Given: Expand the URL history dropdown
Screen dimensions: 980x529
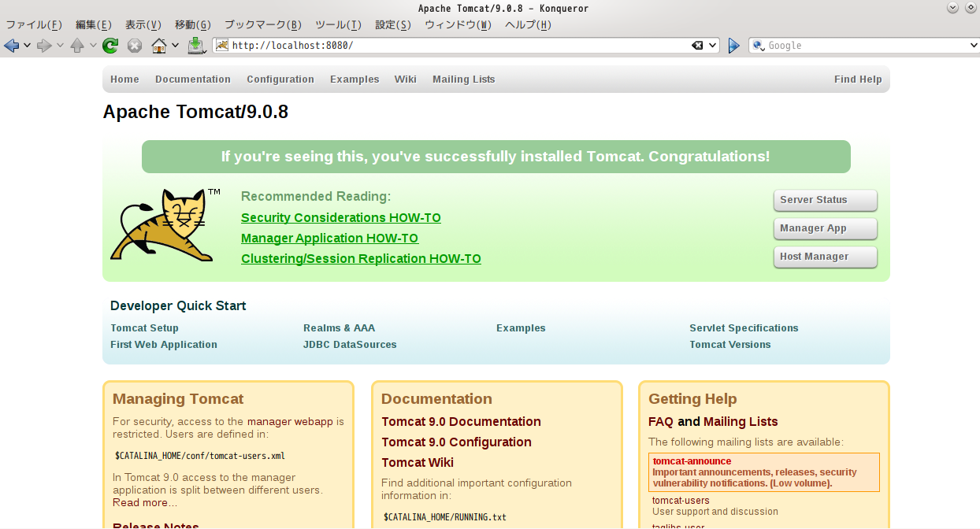Looking at the screenshot, I should [713, 46].
